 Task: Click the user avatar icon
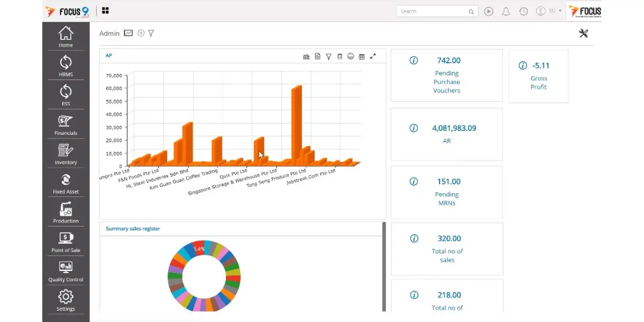point(540,11)
